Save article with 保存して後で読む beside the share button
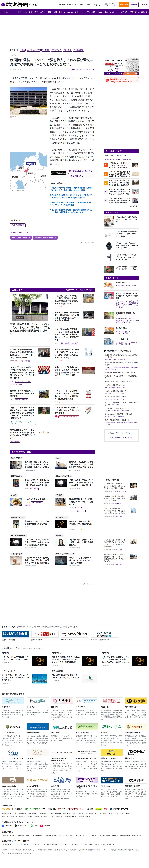149x868 pixels. [76, 69]
